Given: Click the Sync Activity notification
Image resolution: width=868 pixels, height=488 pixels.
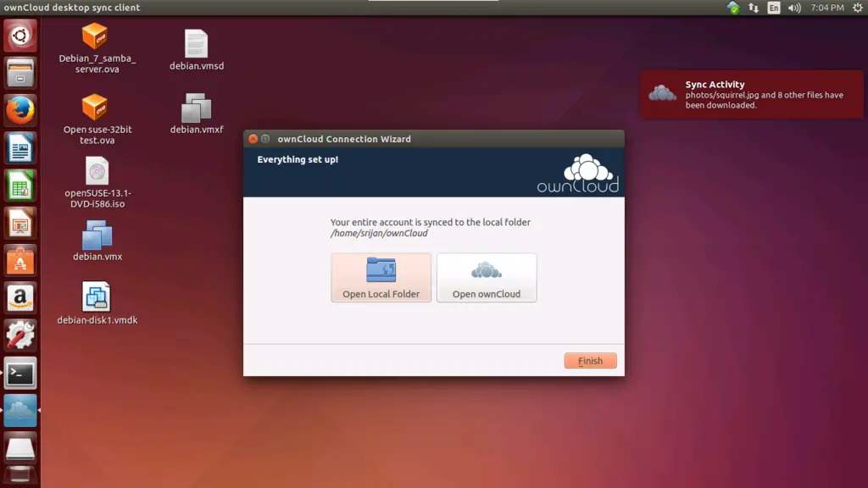Looking at the screenshot, I should (x=752, y=95).
